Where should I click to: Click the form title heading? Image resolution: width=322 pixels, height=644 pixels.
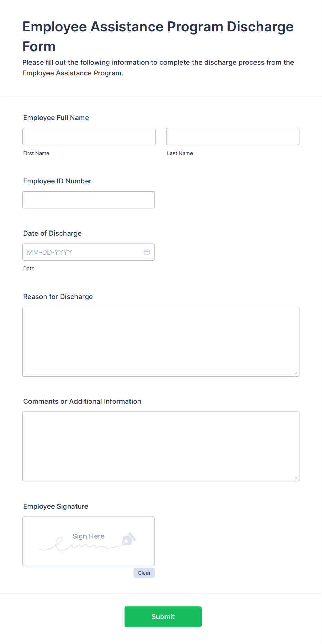click(158, 36)
